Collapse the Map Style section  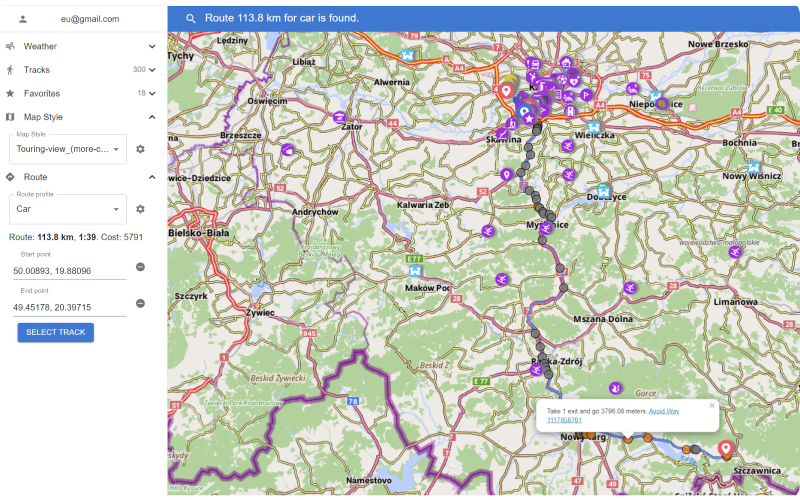pos(152,117)
